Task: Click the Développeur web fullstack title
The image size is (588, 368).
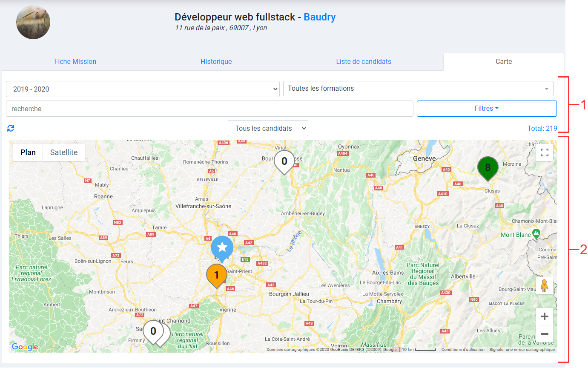Action: (235, 17)
